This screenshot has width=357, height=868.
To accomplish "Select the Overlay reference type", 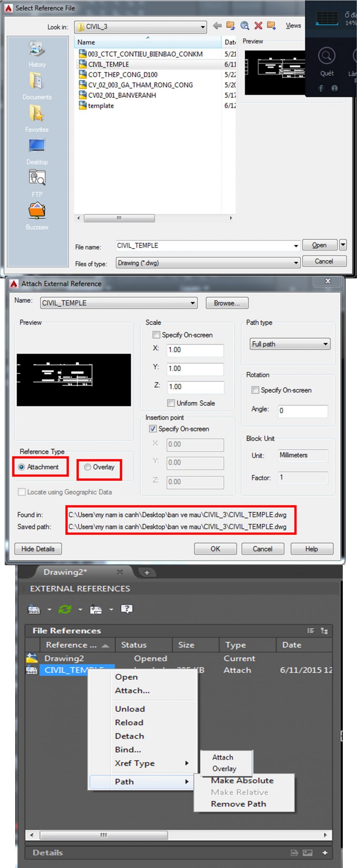I will [x=88, y=467].
